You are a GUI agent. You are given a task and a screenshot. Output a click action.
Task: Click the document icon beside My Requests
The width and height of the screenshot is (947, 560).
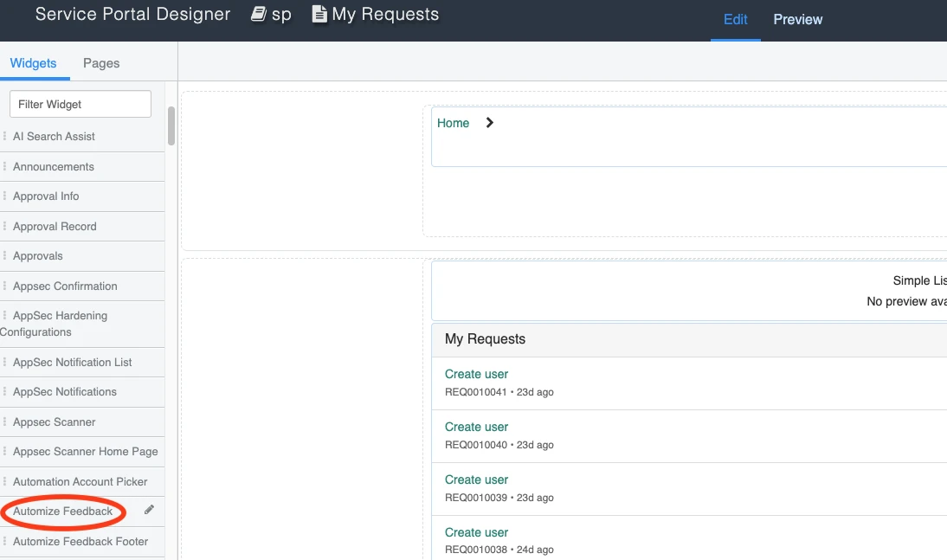(x=319, y=15)
